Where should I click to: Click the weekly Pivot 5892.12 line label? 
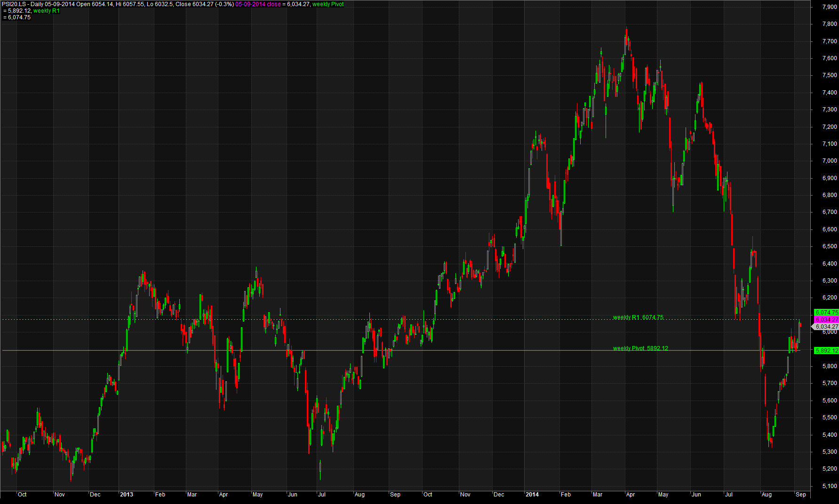640,348
